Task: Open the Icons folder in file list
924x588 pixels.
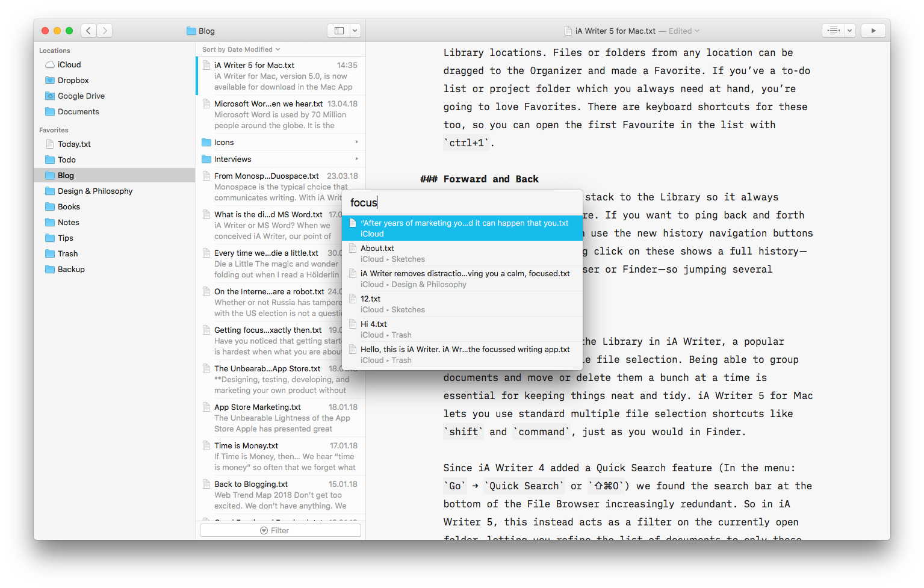Action: coord(281,142)
